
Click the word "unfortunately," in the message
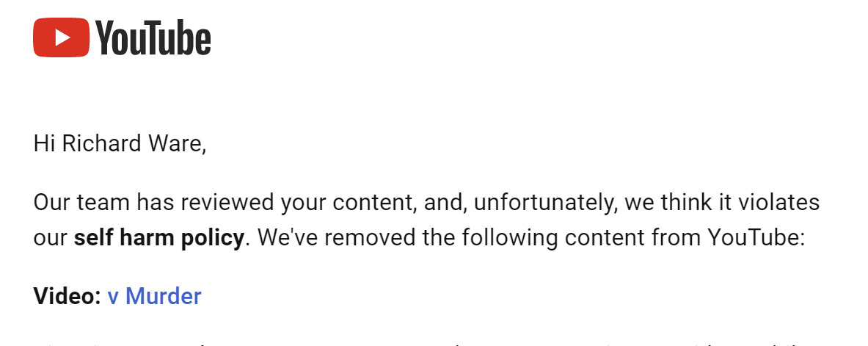point(546,203)
